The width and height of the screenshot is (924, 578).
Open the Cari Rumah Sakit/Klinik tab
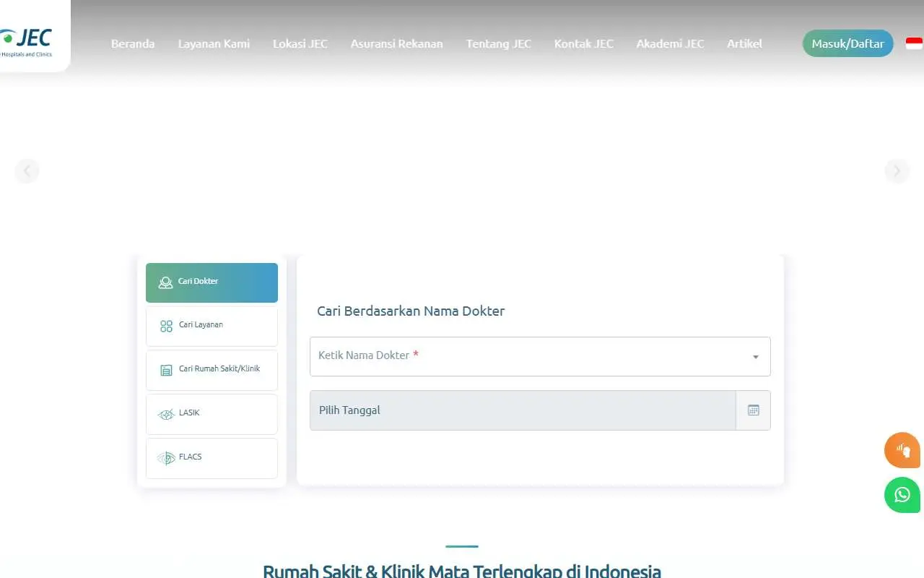pyautogui.click(x=212, y=370)
